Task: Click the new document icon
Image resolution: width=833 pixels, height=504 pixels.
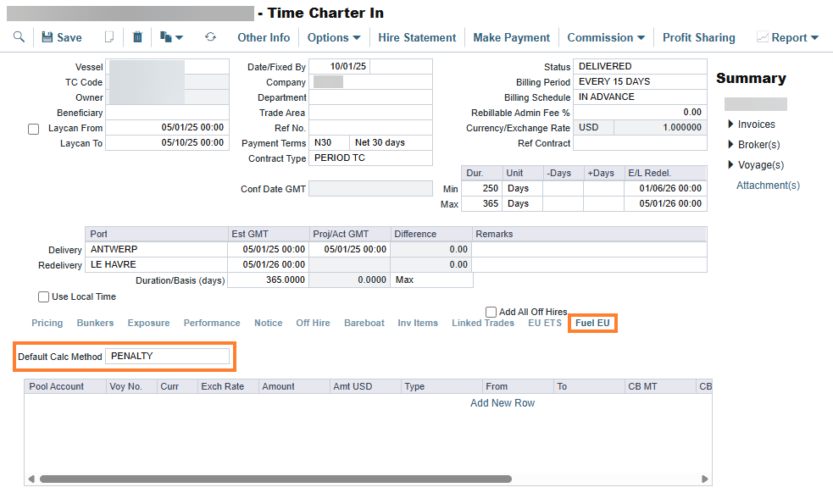Action: (x=109, y=37)
